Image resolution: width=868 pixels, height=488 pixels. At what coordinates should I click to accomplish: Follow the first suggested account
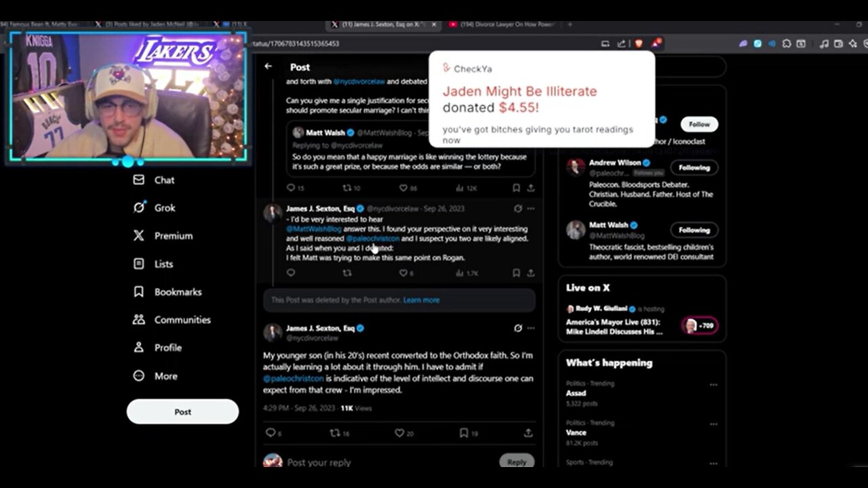click(x=699, y=124)
